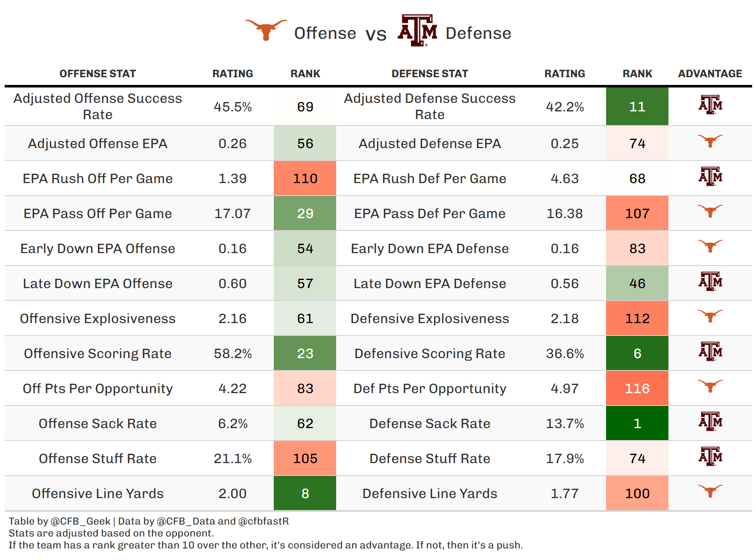
Task: Click the Offensive Scoring Rate stat label
Action: 97,353
